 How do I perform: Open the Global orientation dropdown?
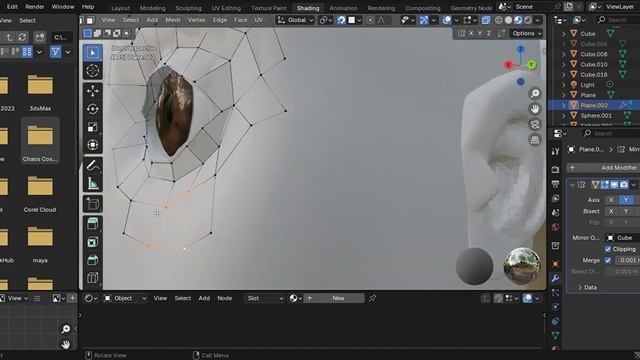[296, 20]
